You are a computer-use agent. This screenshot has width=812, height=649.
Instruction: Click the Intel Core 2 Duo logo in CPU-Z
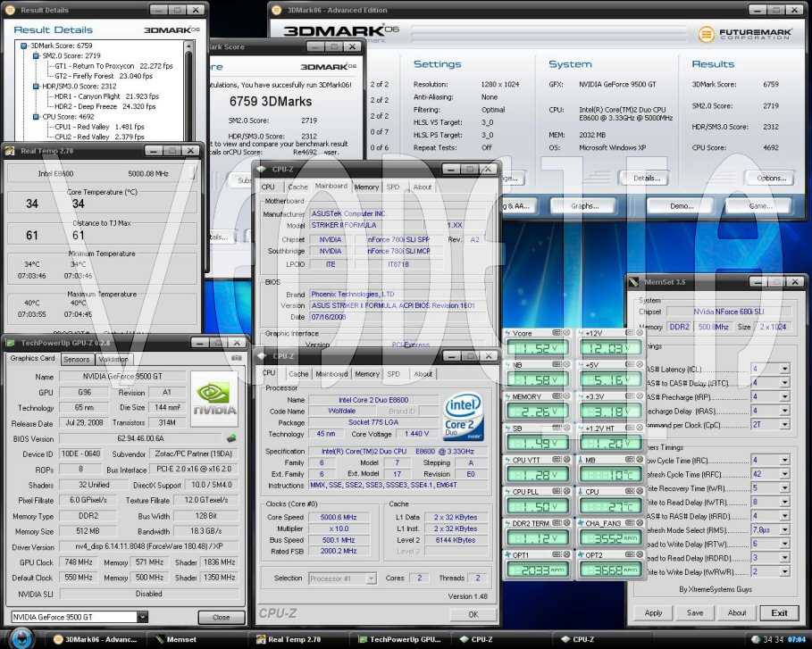(x=464, y=417)
